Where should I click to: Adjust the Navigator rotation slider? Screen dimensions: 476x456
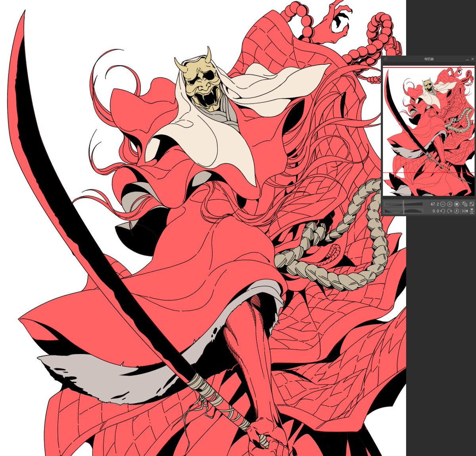[403, 211]
